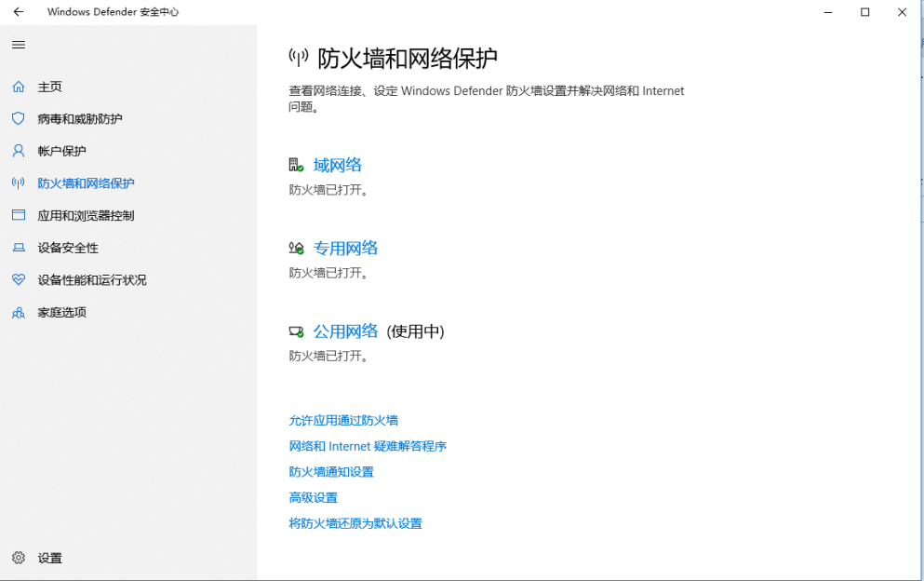The image size is (924, 581).
Task: Click the 防火墙已打开 status under 专用网络
Action: pyautogui.click(x=328, y=273)
